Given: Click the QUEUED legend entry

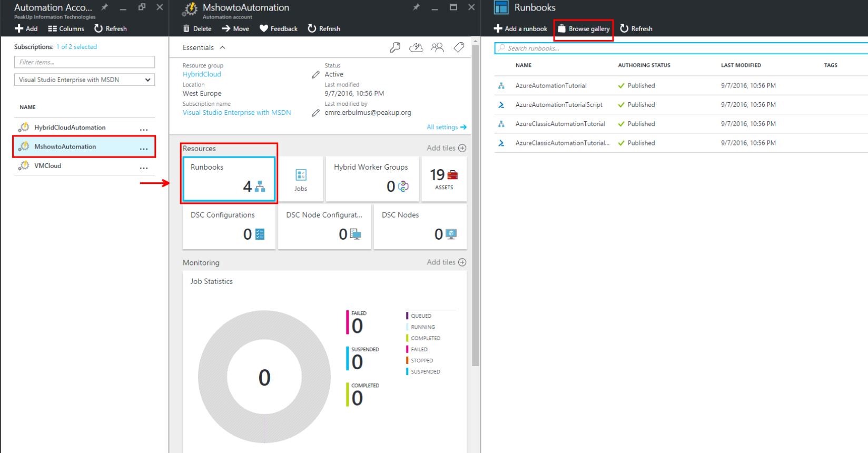Looking at the screenshot, I should point(421,316).
